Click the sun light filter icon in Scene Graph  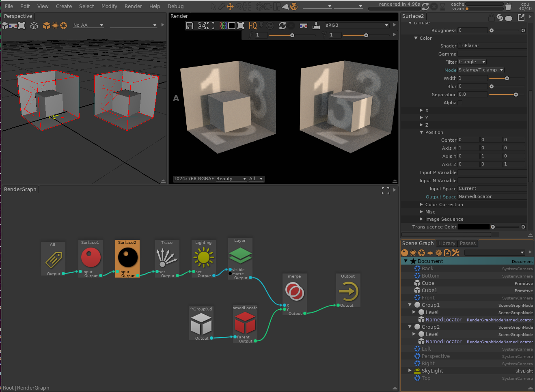coord(413,253)
